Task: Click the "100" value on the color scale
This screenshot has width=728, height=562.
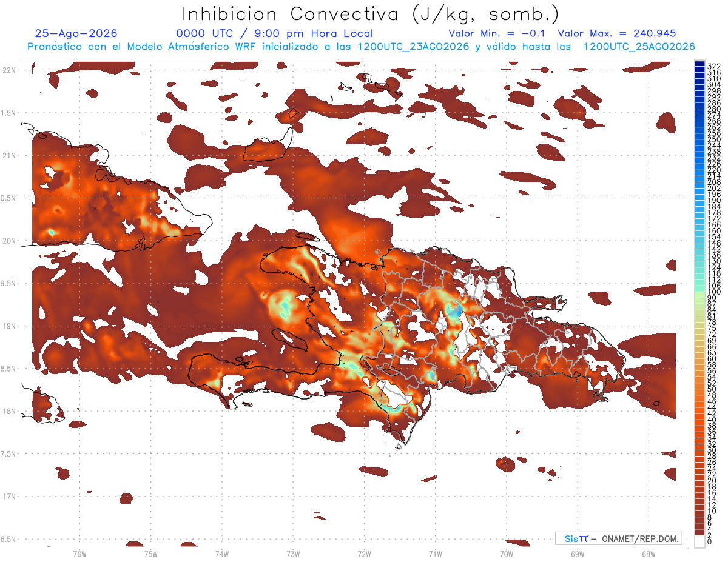Action: (x=714, y=293)
